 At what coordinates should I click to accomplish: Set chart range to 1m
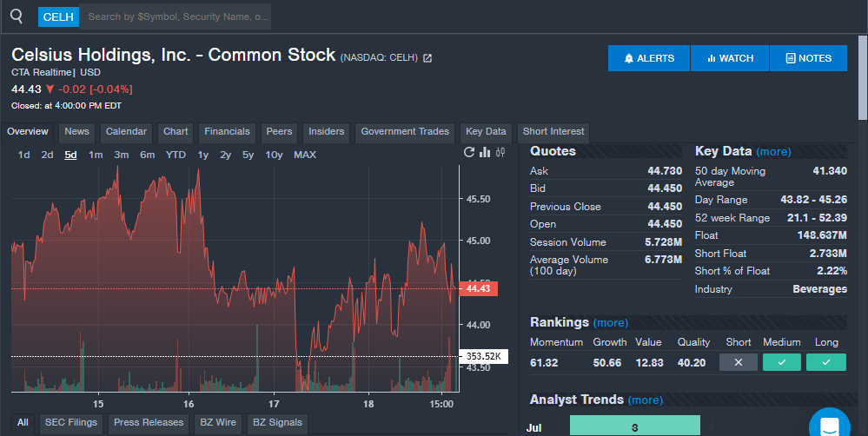[x=96, y=155]
